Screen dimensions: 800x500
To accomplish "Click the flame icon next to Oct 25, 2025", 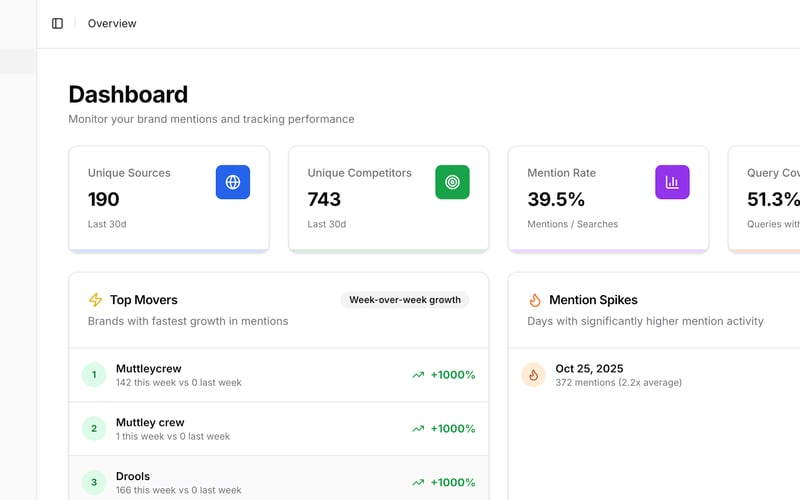I will pyautogui.click(x=533, y=375).
